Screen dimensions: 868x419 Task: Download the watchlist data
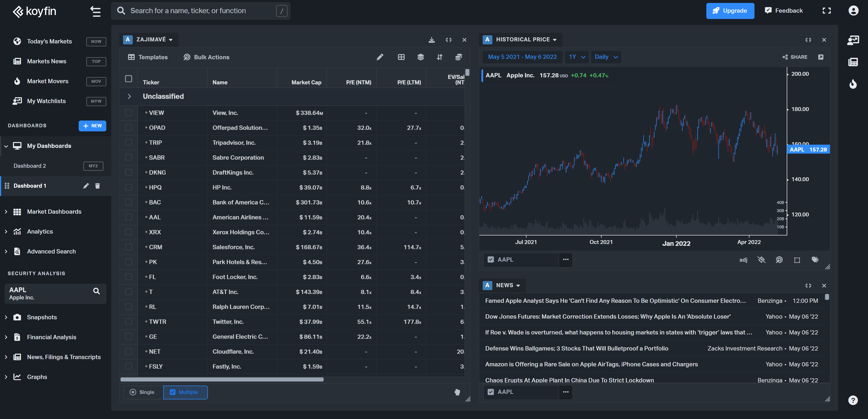[x=432, y=40]
